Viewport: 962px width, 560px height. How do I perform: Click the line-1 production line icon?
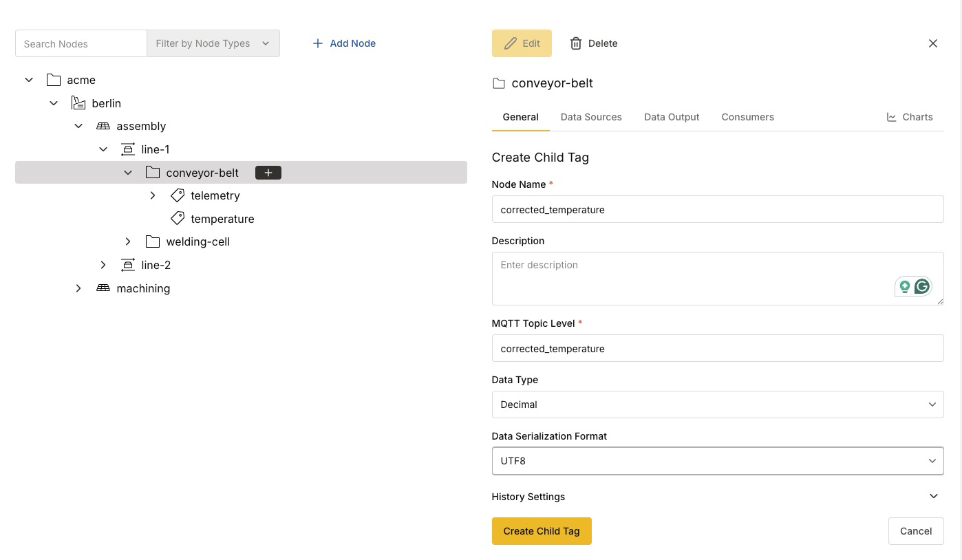coord(128,149)
